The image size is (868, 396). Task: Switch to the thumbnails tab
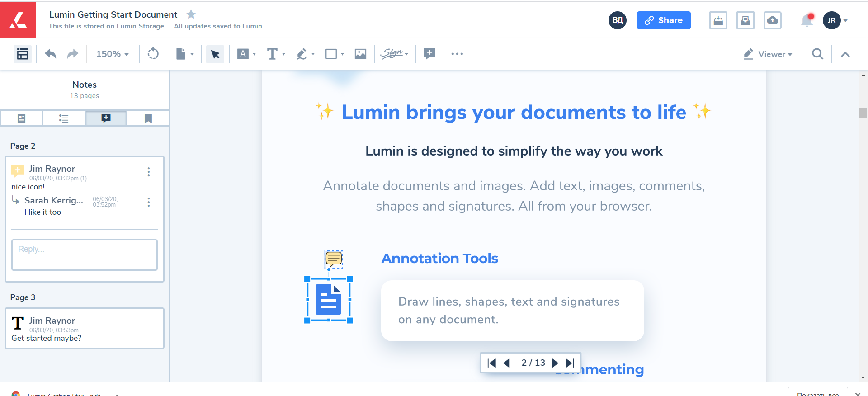point(21,118)
